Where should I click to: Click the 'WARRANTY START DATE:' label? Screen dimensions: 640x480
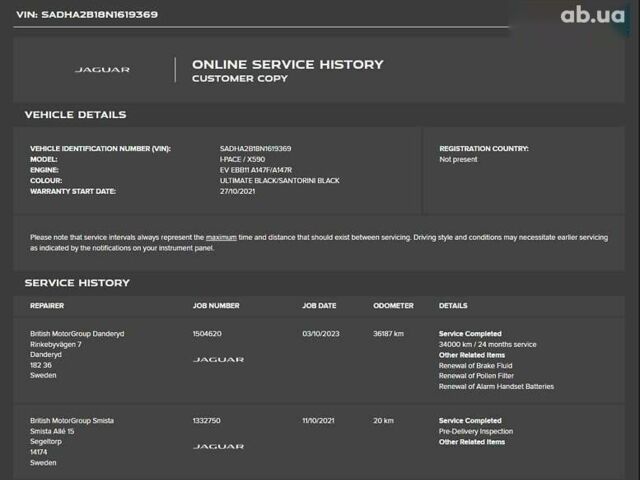[x=73, y=191]
